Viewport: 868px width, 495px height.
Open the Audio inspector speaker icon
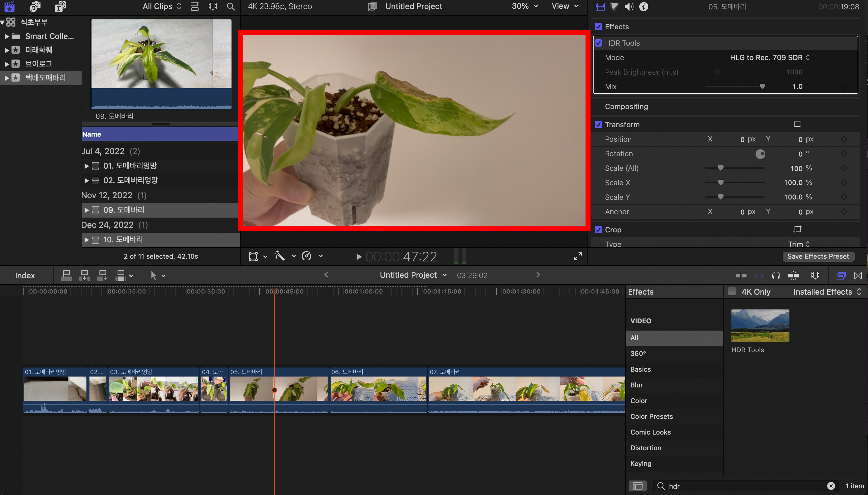pos(629,6)
